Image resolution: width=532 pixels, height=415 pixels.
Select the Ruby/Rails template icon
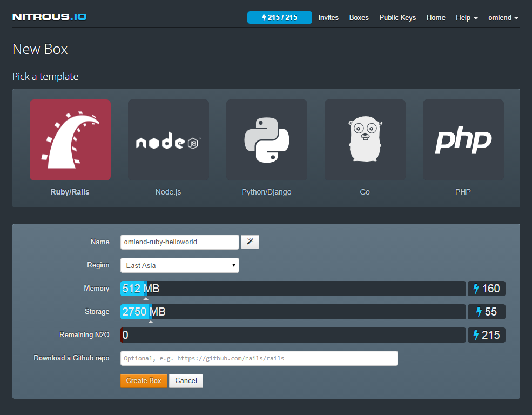[70, 140]
